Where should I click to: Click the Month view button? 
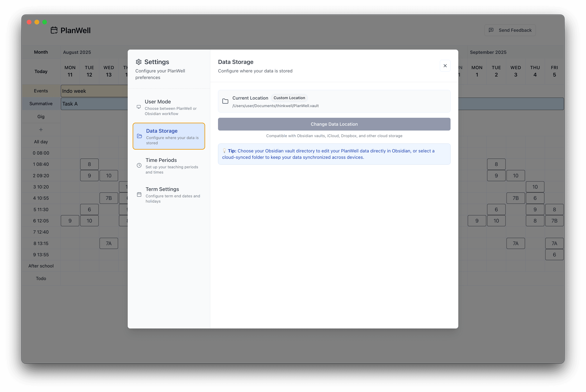tap(41, 52)
